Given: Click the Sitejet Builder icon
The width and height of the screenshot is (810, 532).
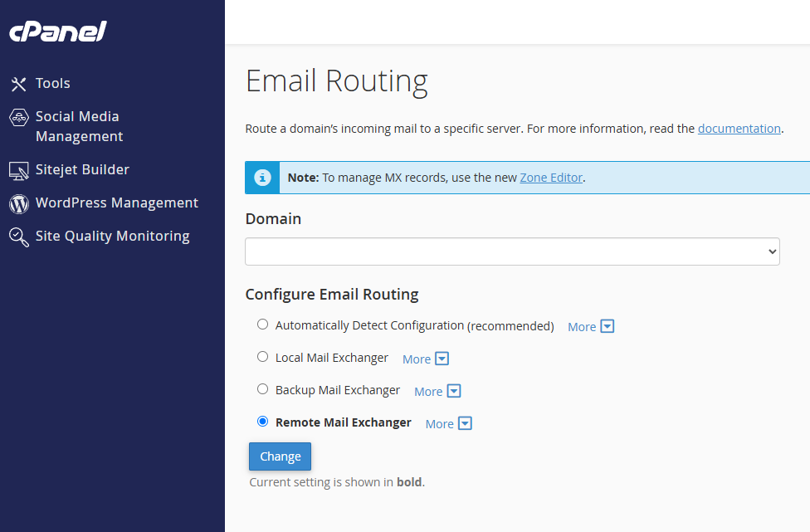Looking at the screenshot, I should pos(17,169).
